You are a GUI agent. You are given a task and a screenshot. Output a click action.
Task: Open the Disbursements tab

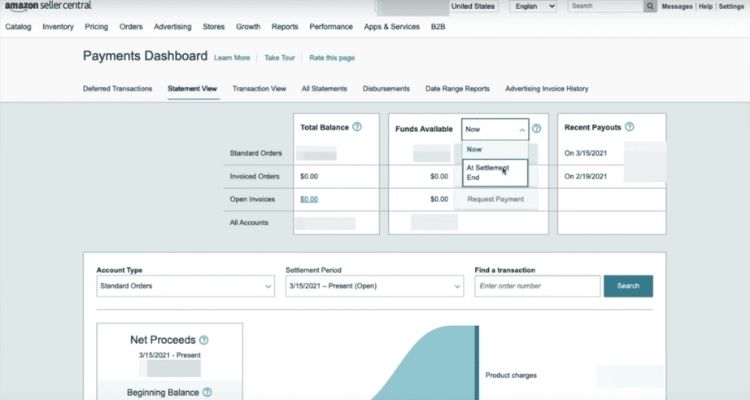(x=386, y=89)
